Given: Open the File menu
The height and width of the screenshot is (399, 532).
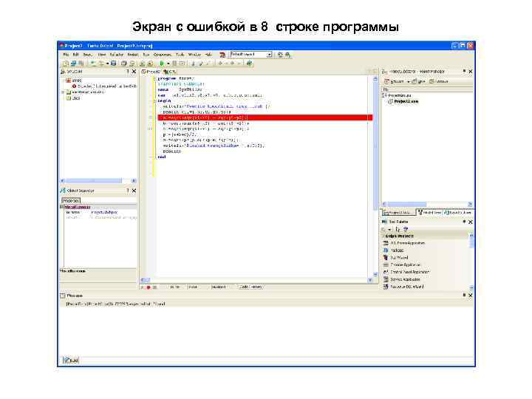Looking at the screenshot, I should point(66,55).
